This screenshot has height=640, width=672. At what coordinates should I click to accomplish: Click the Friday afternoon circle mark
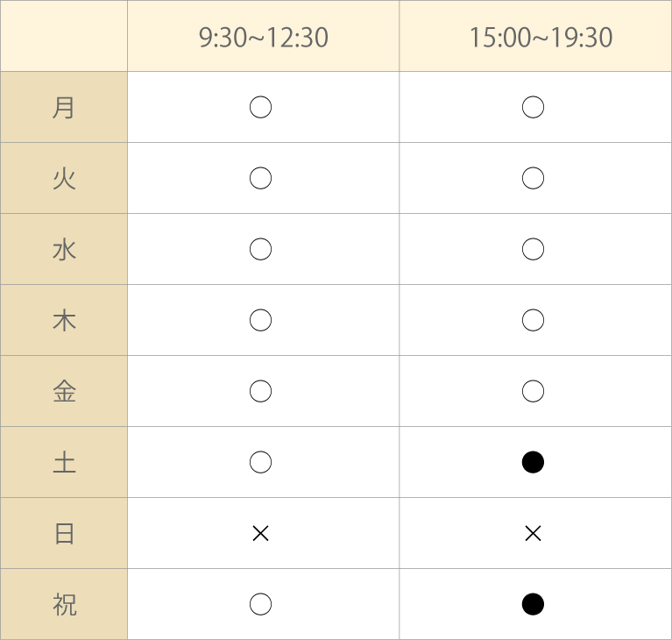point(534,391)
